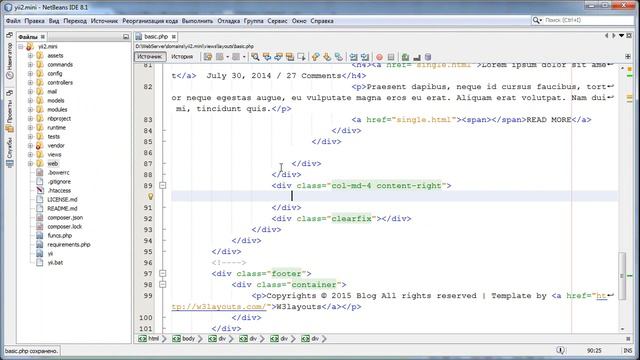
Task: Click the gray cylinder toolbar icon
Action: pyautogui.click(x=428, y=57)
